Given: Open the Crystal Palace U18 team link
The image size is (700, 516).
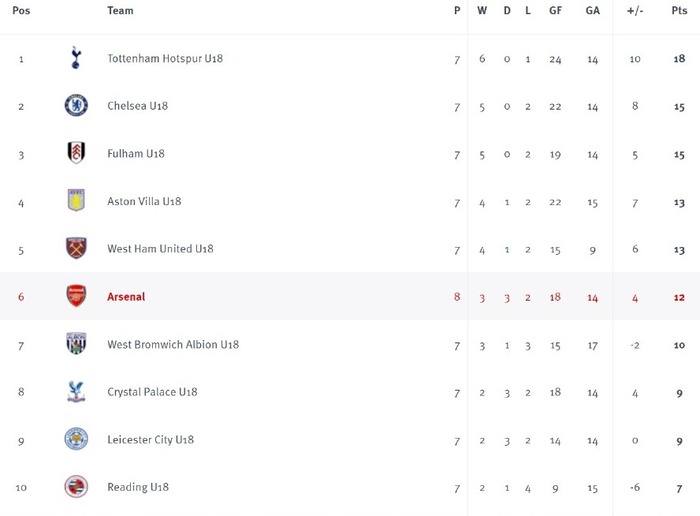Looking at the screenshot, I should coord(152,392).
